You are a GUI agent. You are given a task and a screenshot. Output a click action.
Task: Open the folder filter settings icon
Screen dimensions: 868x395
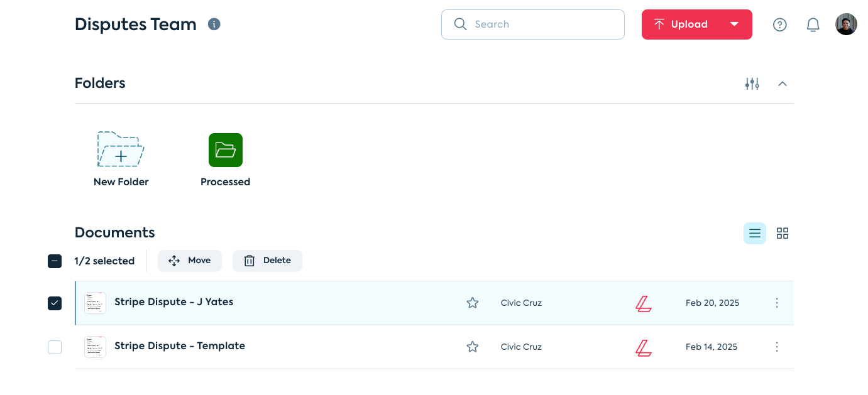point(752,84)
